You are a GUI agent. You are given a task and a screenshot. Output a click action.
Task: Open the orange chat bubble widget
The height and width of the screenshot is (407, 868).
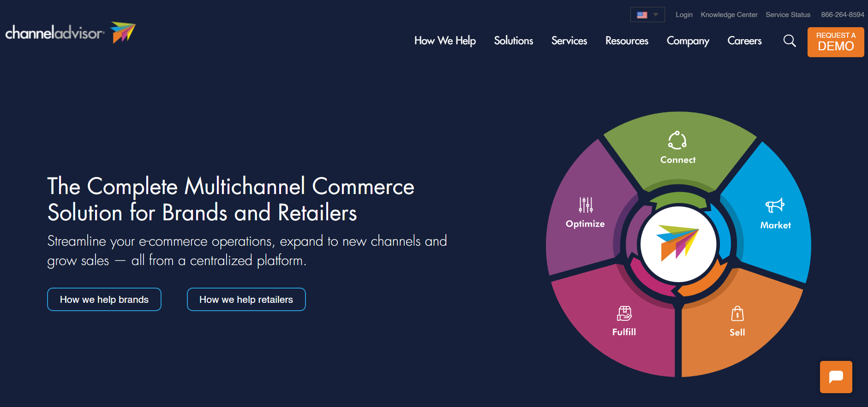click(836, 377)
